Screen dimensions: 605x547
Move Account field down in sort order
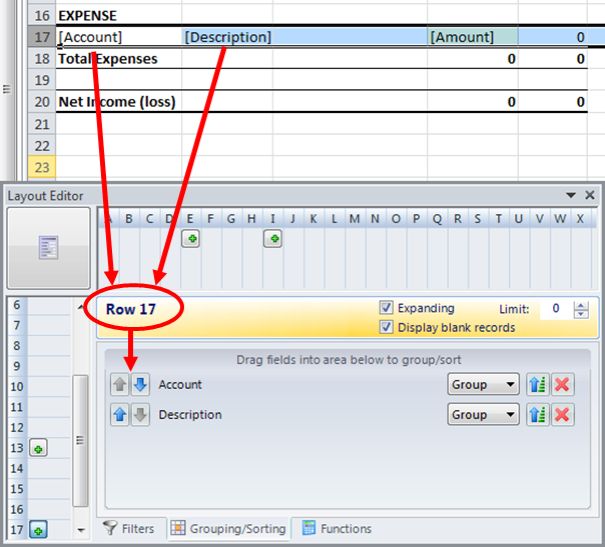140,384
